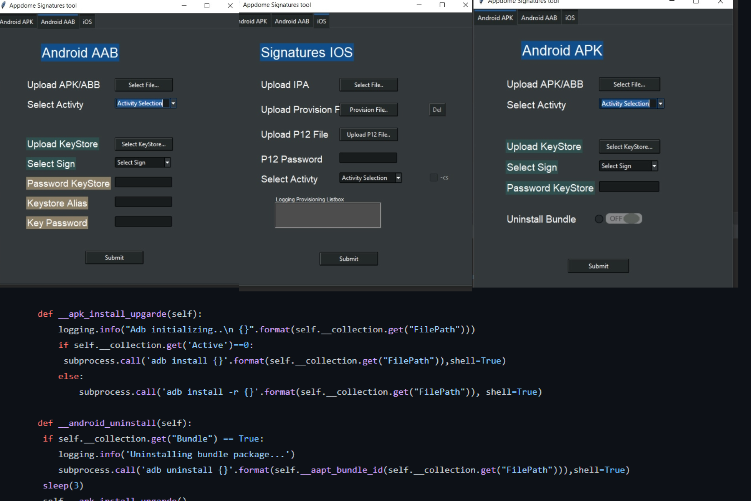Viewport: 751px width, 501px height.
Task: Click the 'def __android_uninstall(self):' code line
Action: 114,423
